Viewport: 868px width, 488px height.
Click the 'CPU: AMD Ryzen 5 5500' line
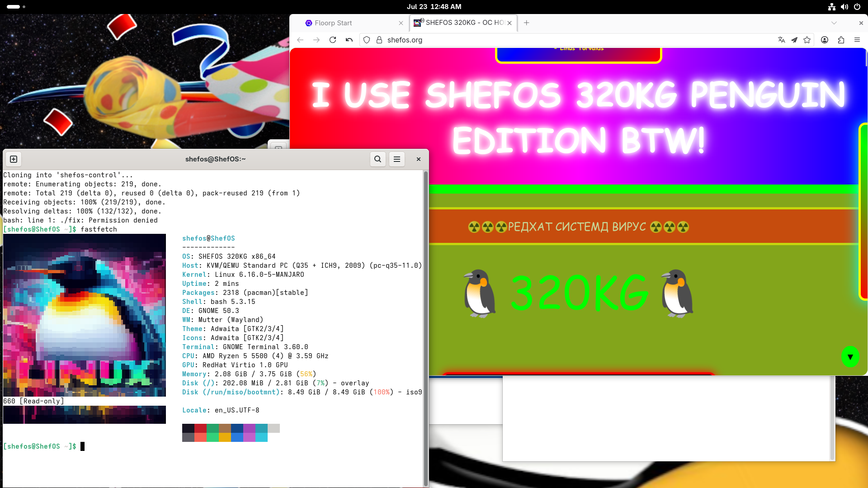255,356
